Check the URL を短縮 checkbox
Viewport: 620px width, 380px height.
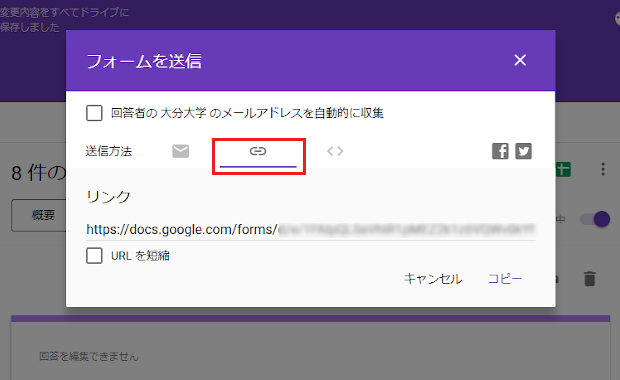94,256
